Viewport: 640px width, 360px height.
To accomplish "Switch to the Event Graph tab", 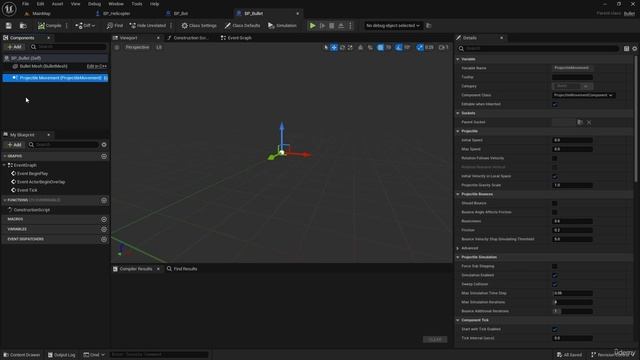I will point(236,38).
